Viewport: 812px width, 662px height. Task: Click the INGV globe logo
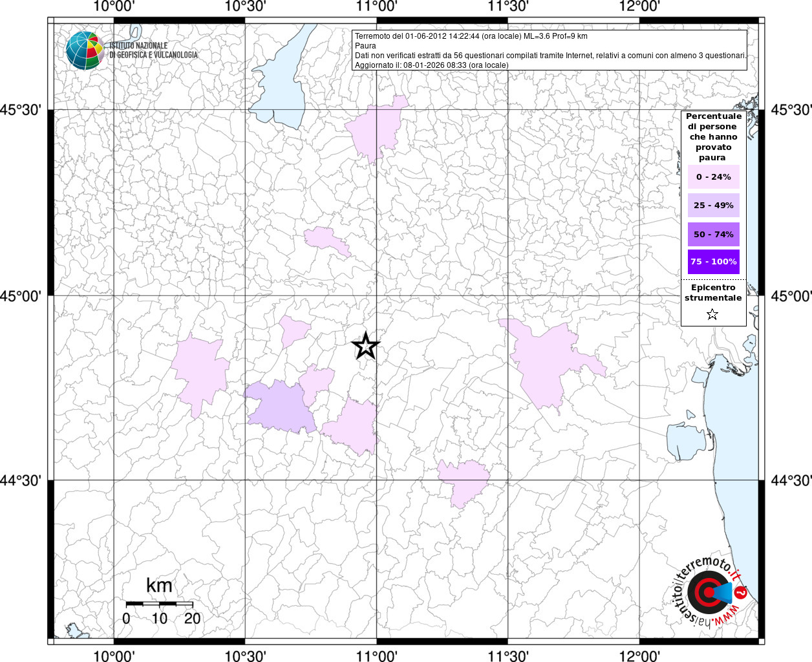(85, 50)
